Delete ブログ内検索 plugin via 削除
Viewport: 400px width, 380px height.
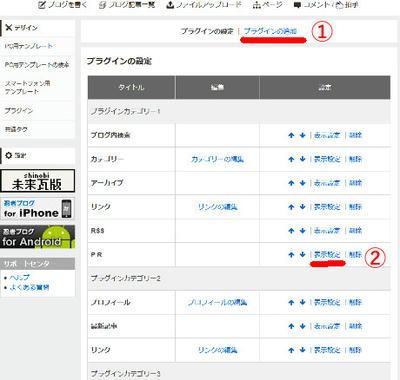pyautogui.click(x=355, y=135)
